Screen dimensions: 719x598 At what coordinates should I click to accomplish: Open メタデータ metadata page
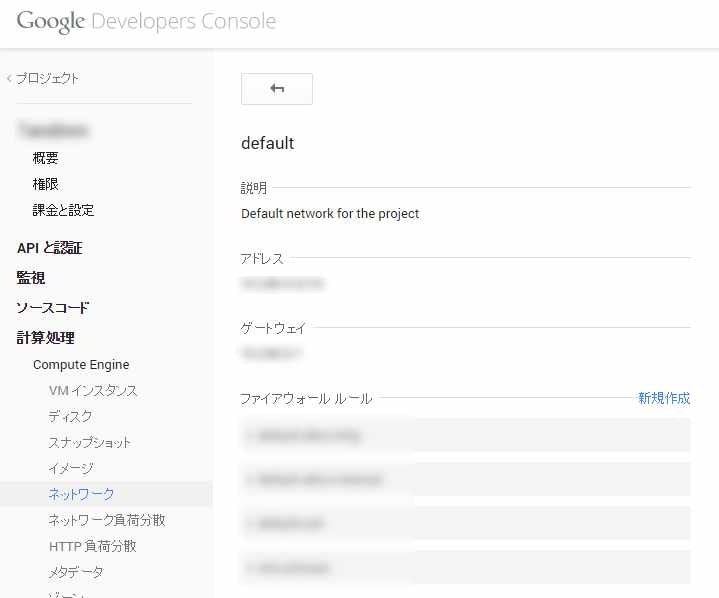[x=76, y=572]
